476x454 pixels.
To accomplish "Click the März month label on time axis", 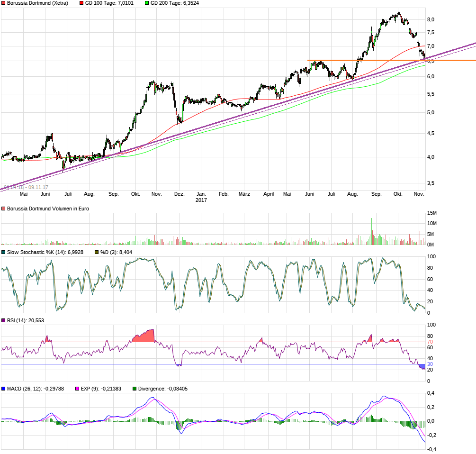I will [x=244, y=194].
